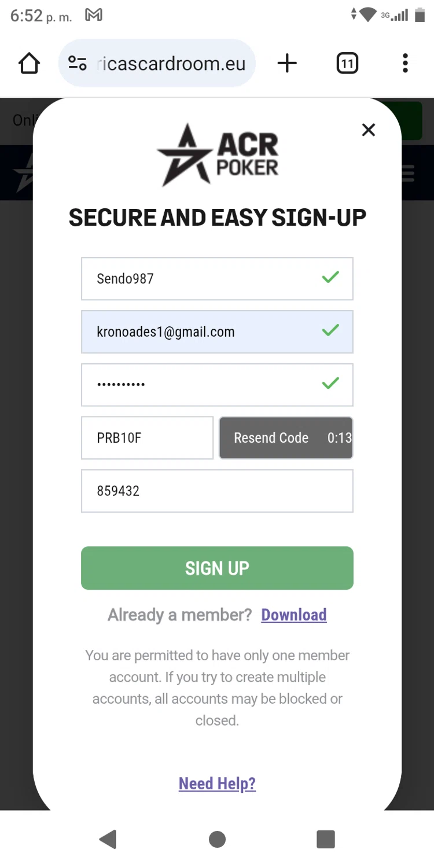
Task: Click the address bar URL text
Action: pyautogui.click(x=171, y=63)
